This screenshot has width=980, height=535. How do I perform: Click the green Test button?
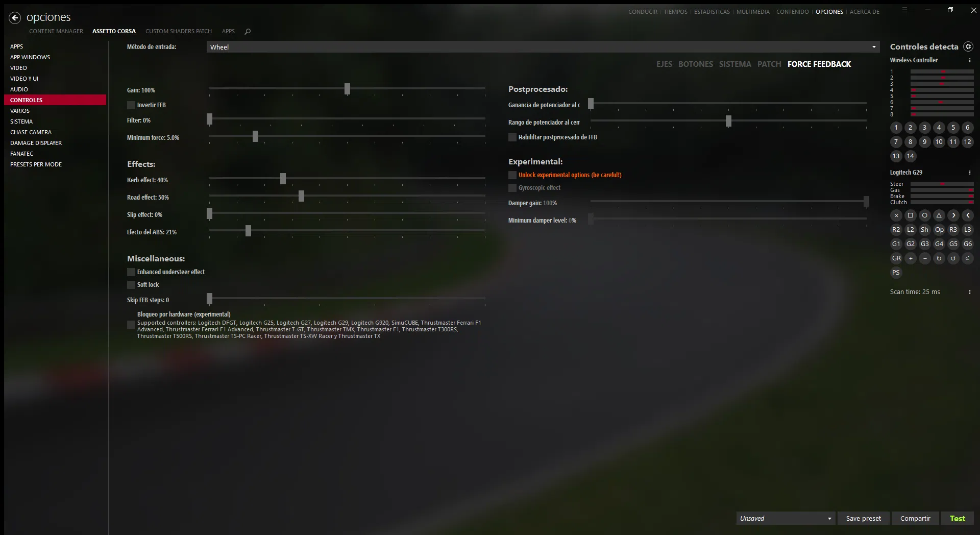pos(957,518)
